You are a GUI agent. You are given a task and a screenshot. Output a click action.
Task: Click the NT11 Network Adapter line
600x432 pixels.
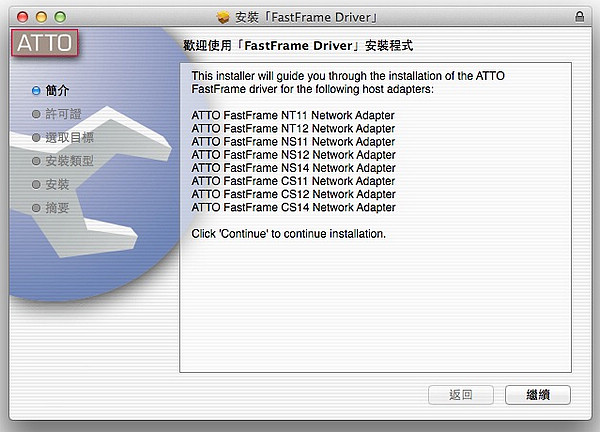[293, 115]
